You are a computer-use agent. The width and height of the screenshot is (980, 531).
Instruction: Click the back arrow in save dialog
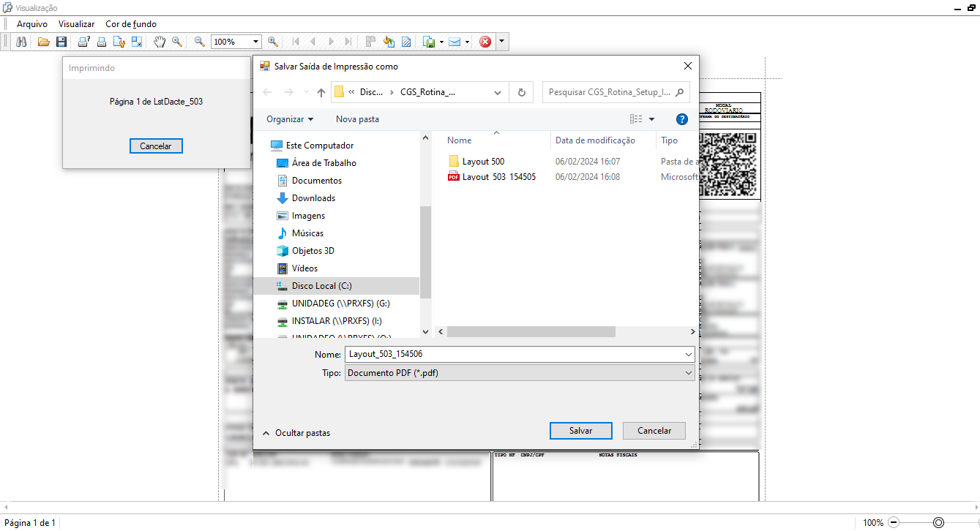tap(267, 93)
